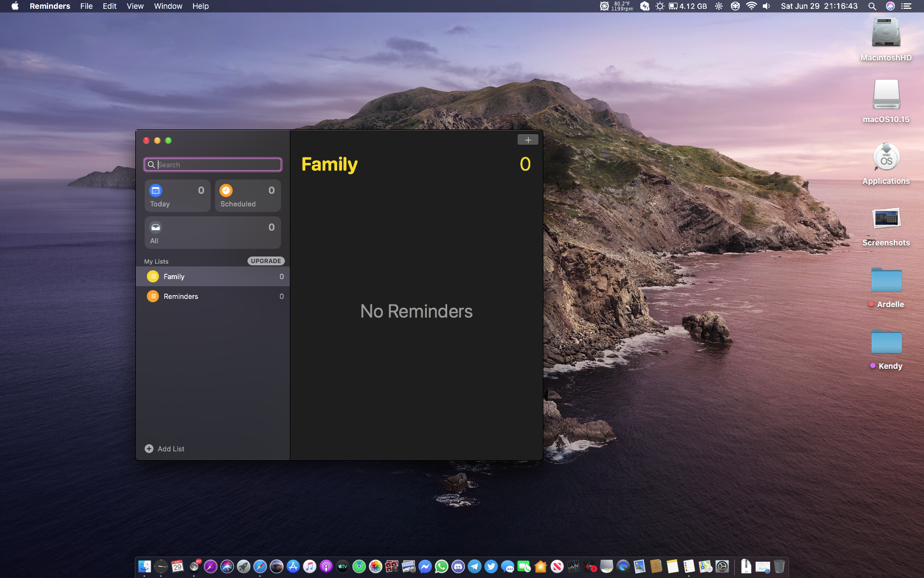Click the "My Lists" section header
Viewport: 924px width, 578px height.
156,261
